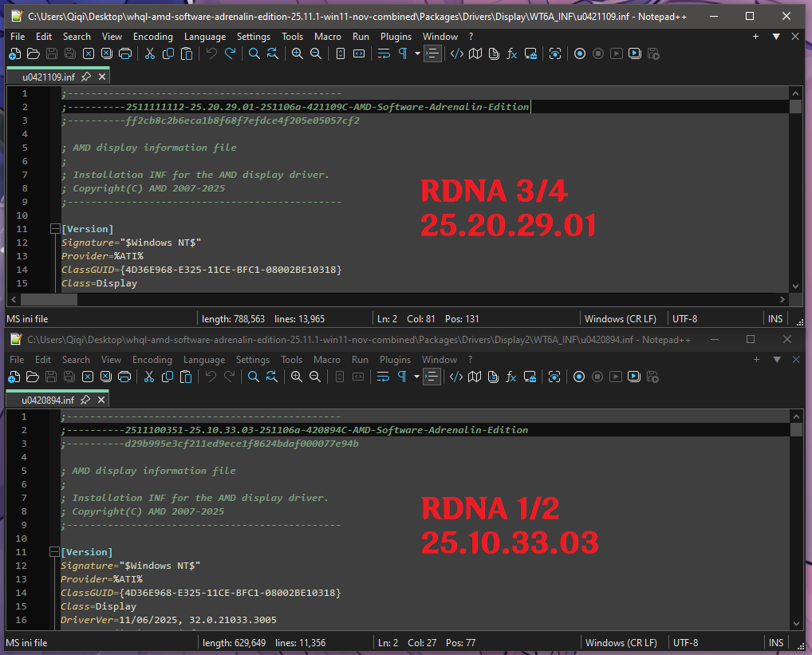Toggle indent guide in u0420894.inf window

[x=432, y=377]
